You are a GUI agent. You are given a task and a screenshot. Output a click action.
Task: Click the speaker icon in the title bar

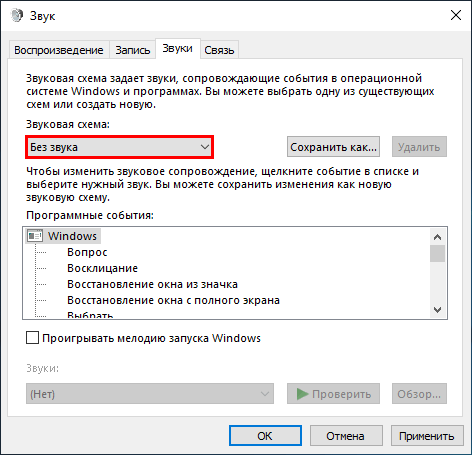[17, 15]
